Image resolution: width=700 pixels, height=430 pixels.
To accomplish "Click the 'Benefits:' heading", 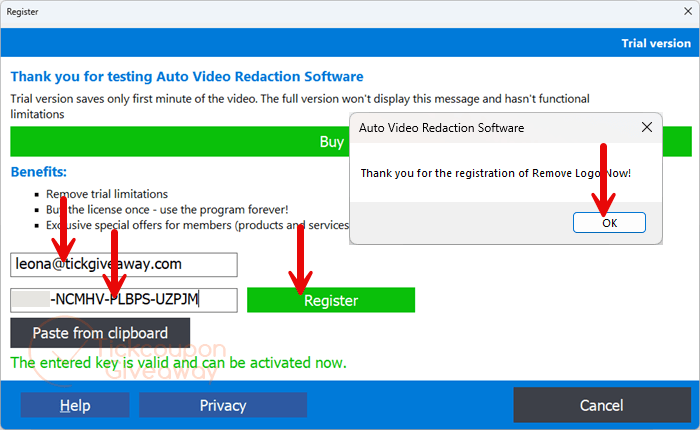I will (39, 172).
